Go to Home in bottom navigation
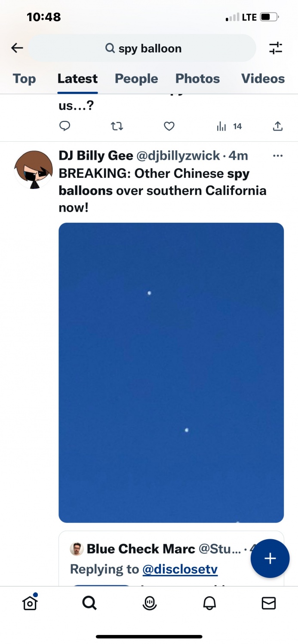 point(30,603)
